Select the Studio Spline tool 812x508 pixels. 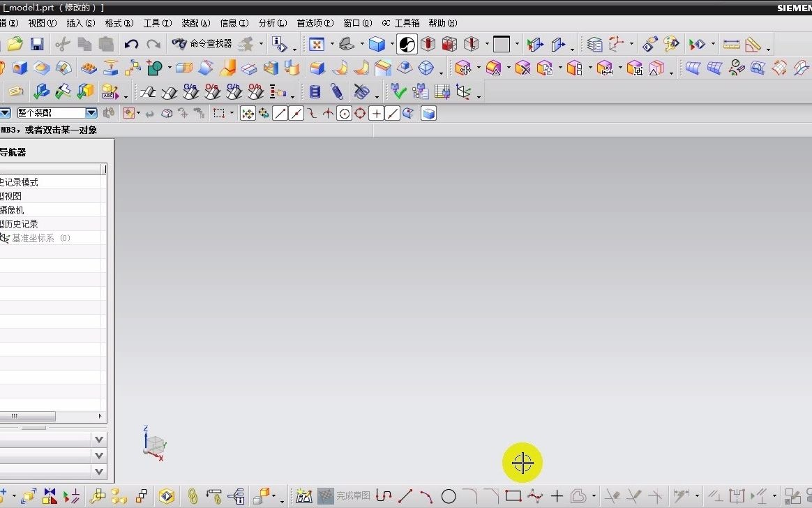(534, 496)
